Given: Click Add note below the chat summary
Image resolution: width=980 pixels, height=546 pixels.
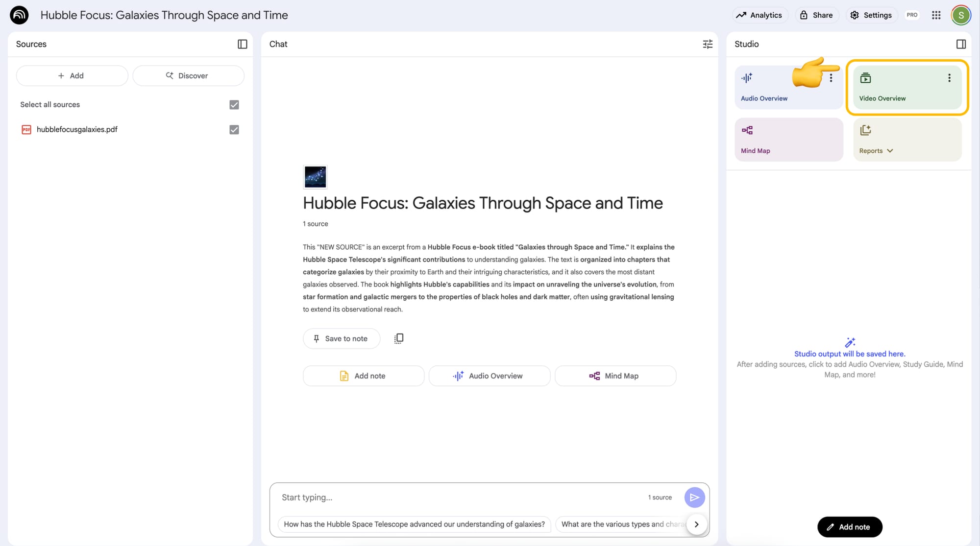Looking at the screenshot, I should pyautogui.click(x=364, y=376).
